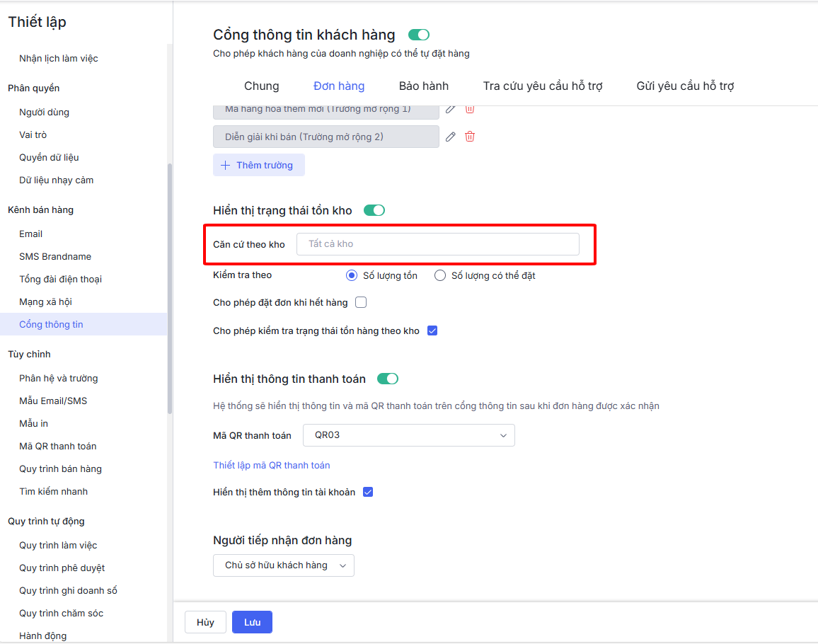The width and height of the screenshot is (818, 644).
Task: Disable Hiển thị thông tin thanh toán switch
Action: pos(388,379)
